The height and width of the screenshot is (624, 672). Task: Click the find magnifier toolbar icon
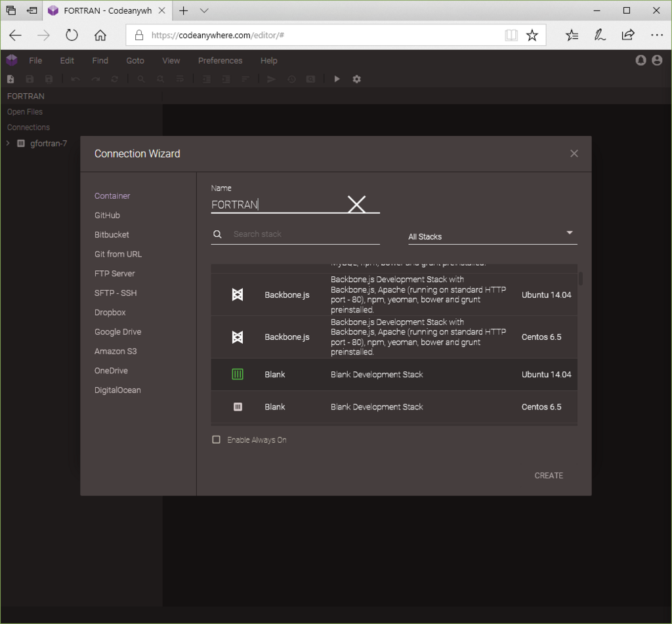tap(141, 79)
